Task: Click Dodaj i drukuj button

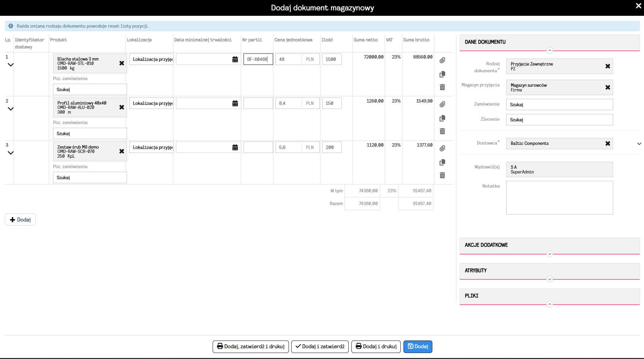Action: [376, 347]
